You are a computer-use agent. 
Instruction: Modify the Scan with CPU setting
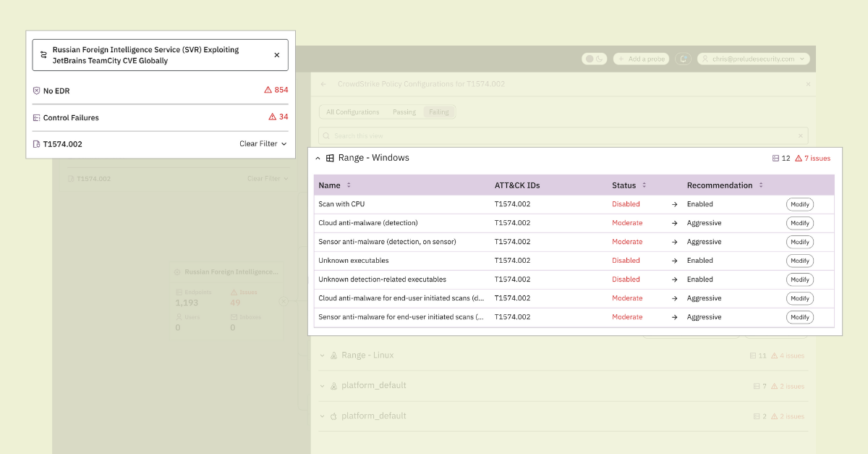(800, 204)
